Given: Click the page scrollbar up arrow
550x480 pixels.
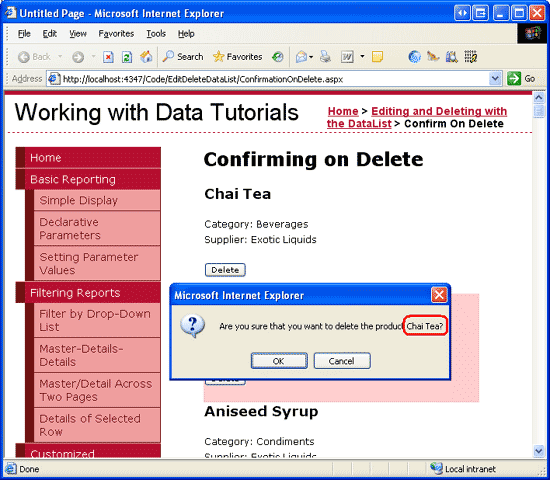Looking at the screenshot, I should coord(538,97).
